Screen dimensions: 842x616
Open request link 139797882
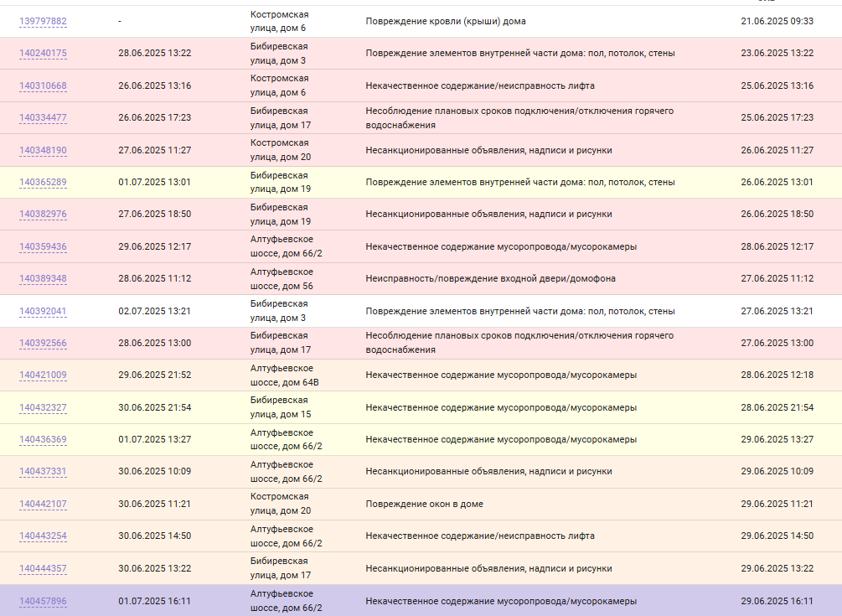tap(43, 22)
